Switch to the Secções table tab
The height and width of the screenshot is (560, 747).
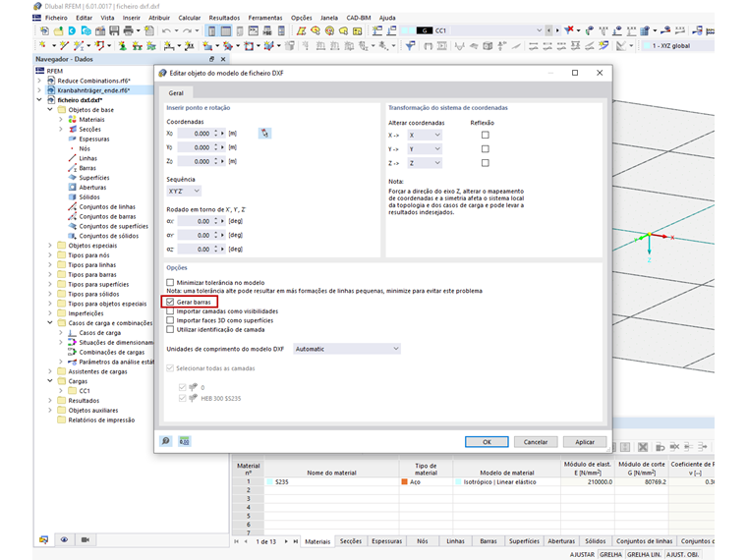click(x=351, y=541)
